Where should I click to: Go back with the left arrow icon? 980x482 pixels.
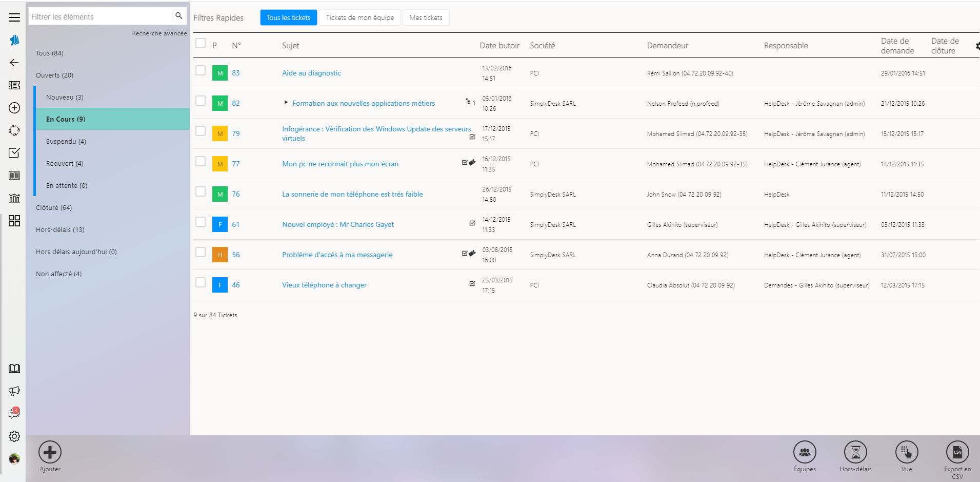click(14, 63)
